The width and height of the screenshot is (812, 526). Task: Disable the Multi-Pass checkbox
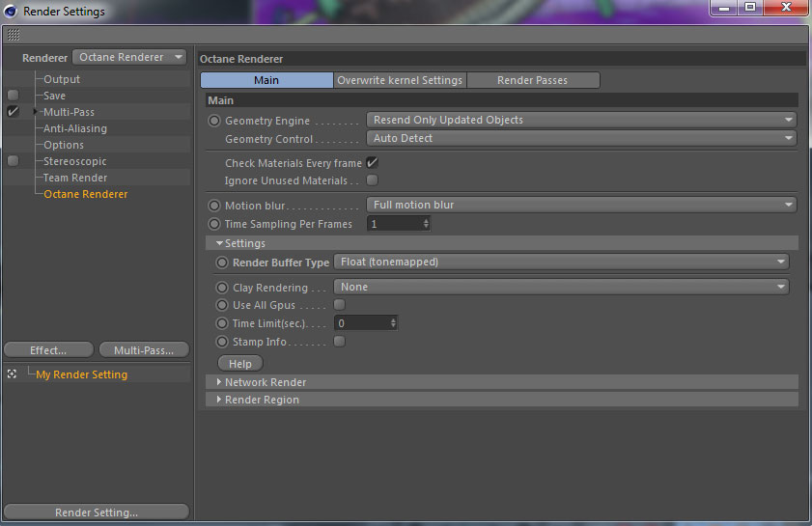[x=13, y=111]
